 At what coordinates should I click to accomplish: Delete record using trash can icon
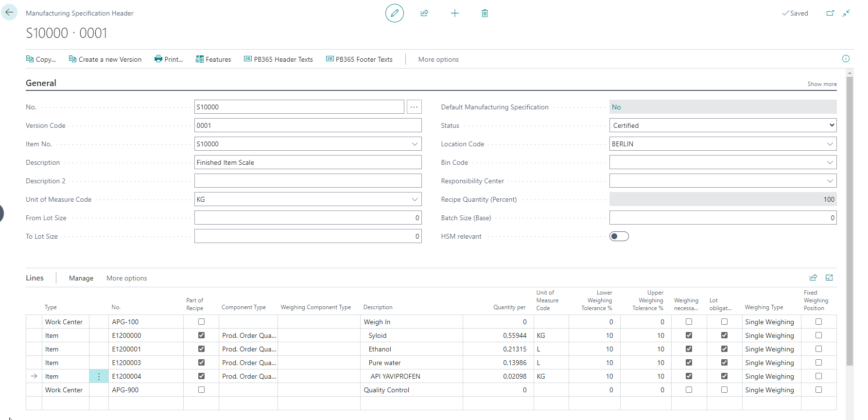point(485,13)
